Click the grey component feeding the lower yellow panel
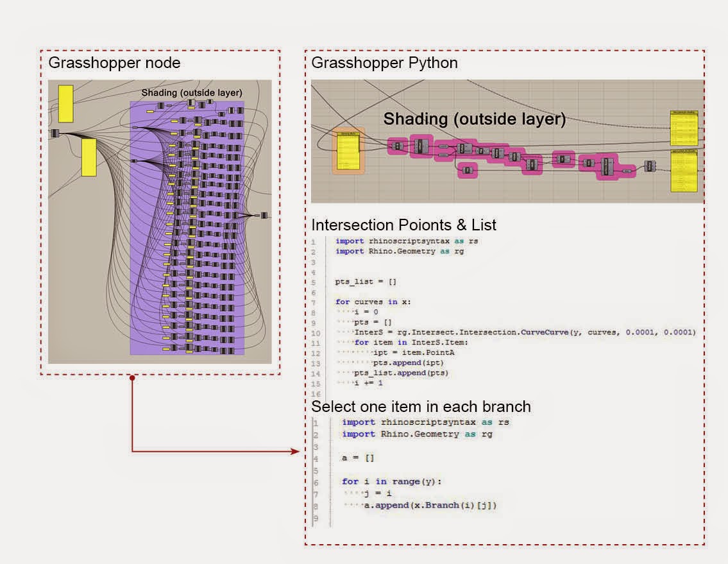Image resolution: width=728 pixels, height=564 pixels. click(x=650, y=165)
